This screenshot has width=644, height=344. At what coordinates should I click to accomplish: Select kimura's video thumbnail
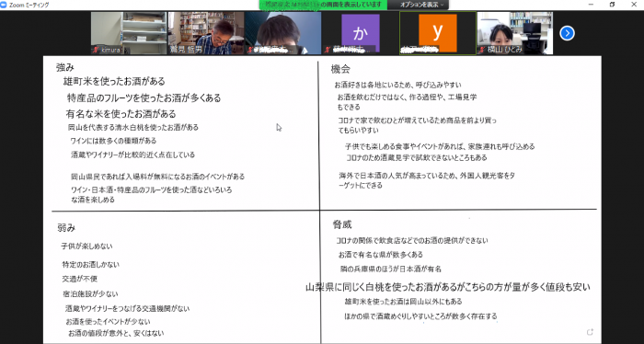(129, 33)
